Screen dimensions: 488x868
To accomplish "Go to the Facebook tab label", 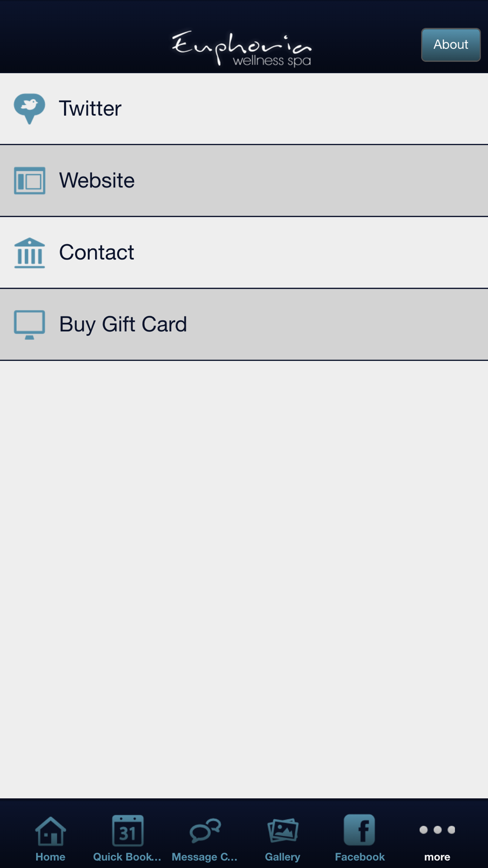I will click(360, 857).
